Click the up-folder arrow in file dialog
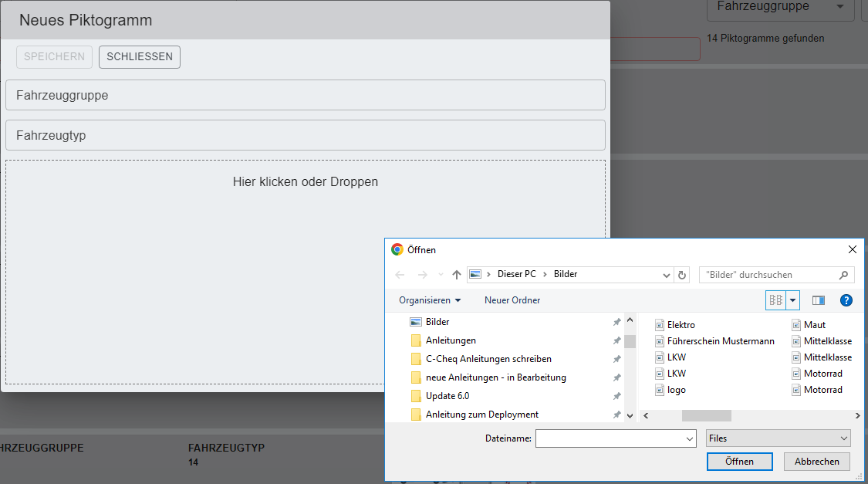 (457, 275)
